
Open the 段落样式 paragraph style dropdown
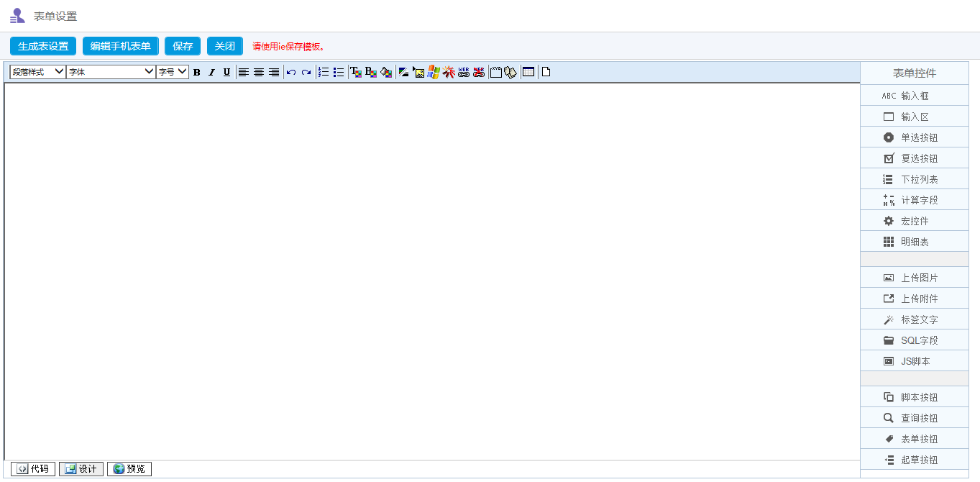pyautogui.click(x=37, y=72)
